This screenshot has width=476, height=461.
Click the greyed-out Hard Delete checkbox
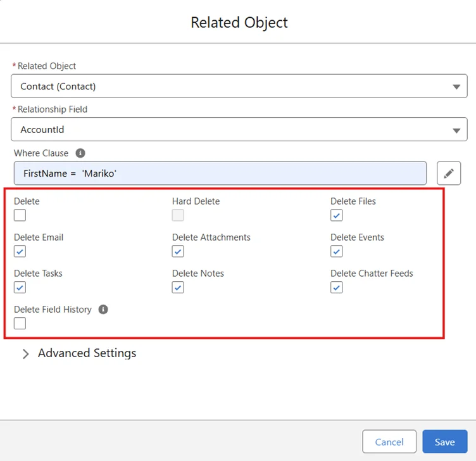click(x=178, y=215)
